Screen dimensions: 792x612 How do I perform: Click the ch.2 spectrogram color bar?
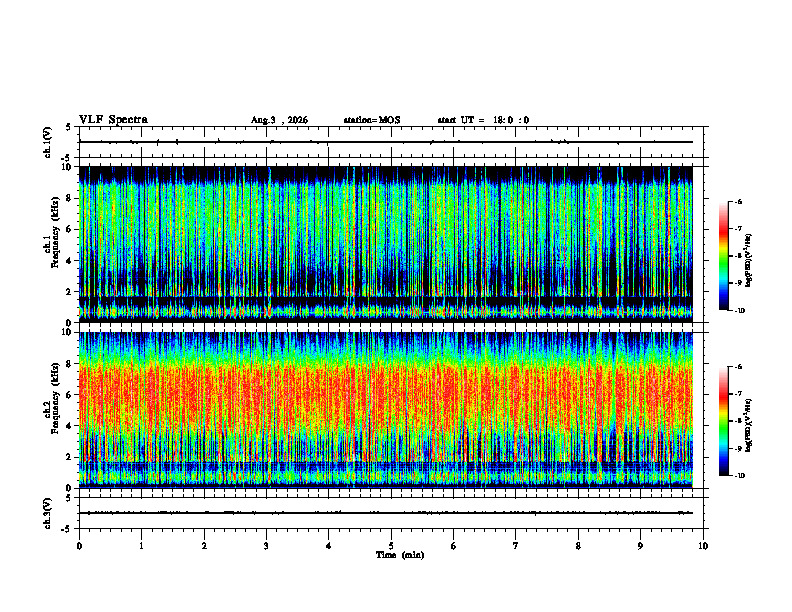tap(723, 421)
